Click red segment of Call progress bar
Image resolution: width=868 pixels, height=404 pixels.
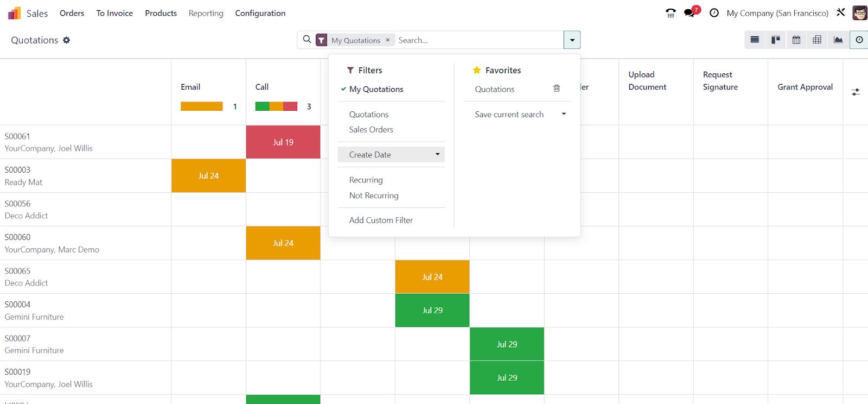tap(290, 106)
